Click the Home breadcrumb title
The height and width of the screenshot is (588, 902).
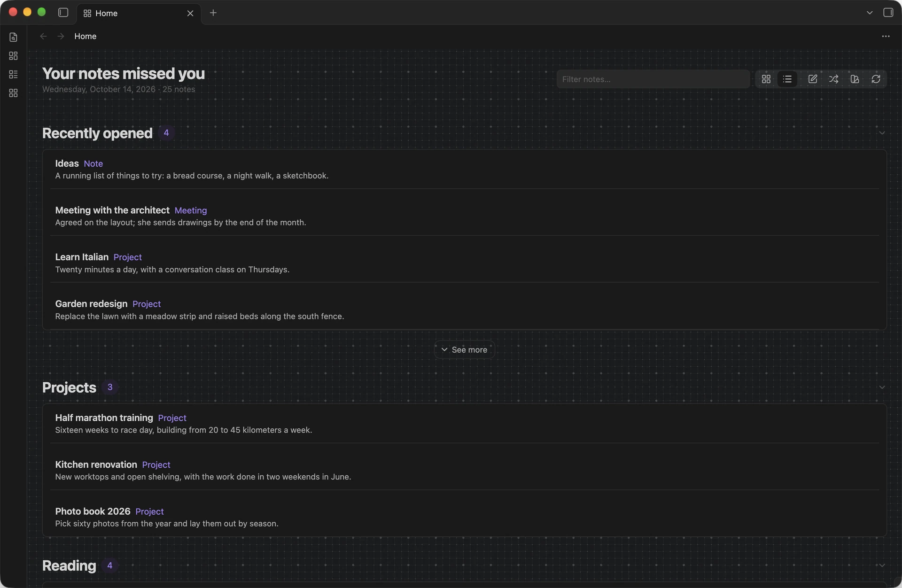click(86, 36)
